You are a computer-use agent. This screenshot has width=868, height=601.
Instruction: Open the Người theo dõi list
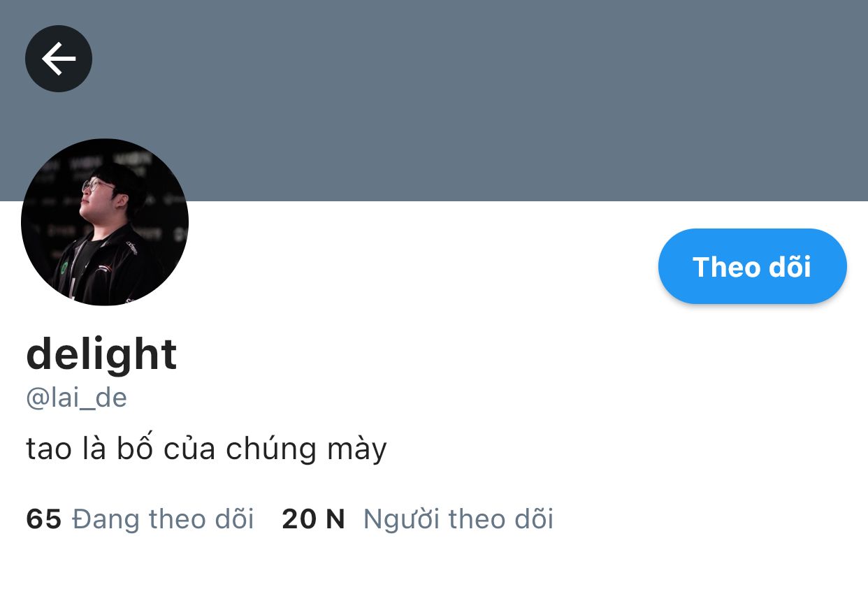tap(458, 519)
